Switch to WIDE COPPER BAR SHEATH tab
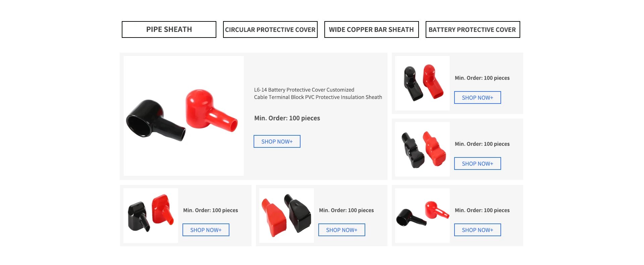 click(372, 29)
